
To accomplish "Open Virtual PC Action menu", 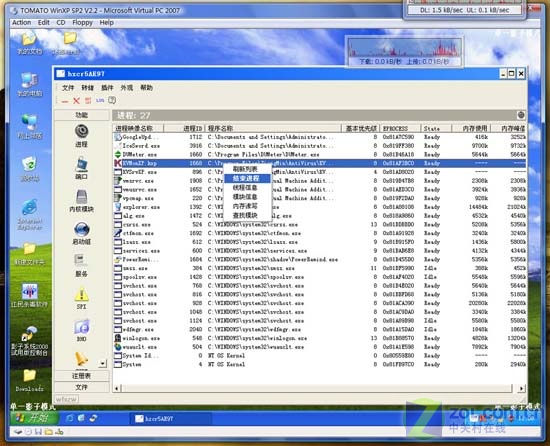I will click(x=21, y=22).
